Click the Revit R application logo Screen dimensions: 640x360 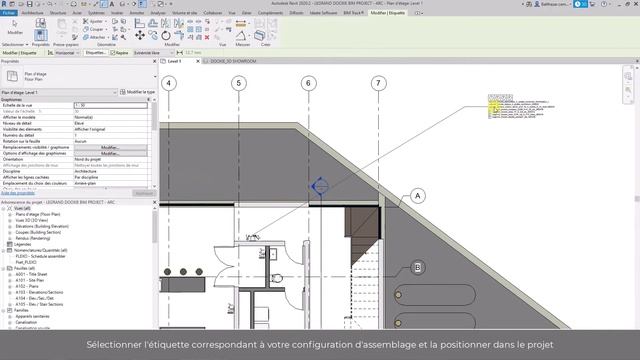click(4, 4)
